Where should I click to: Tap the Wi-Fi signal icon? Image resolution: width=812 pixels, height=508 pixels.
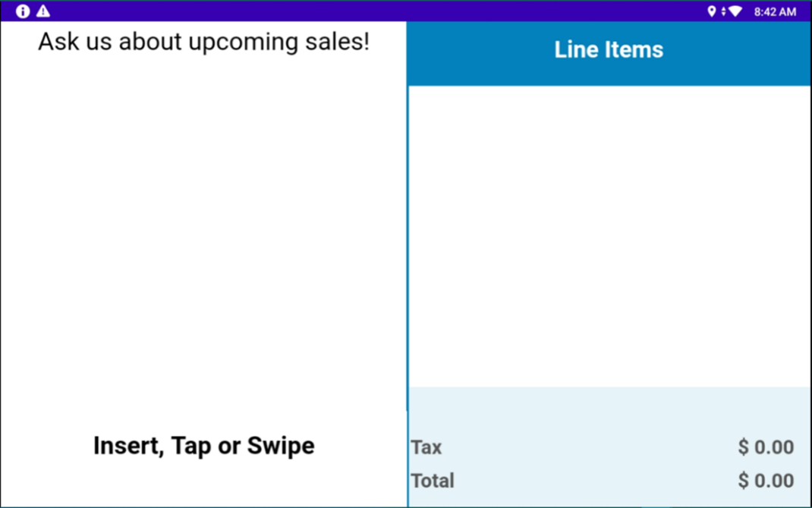[735, 11]
